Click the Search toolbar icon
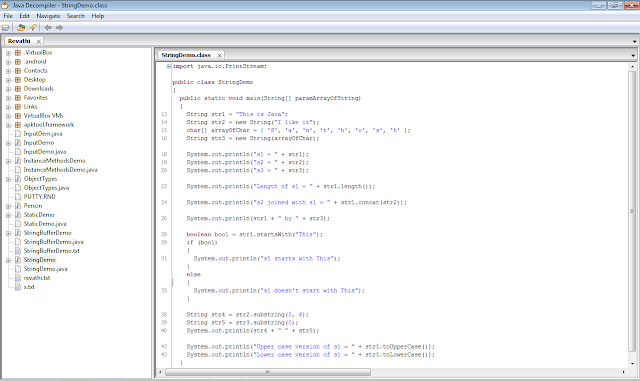Viewport: 640px width, 381px height. [32, 27]
